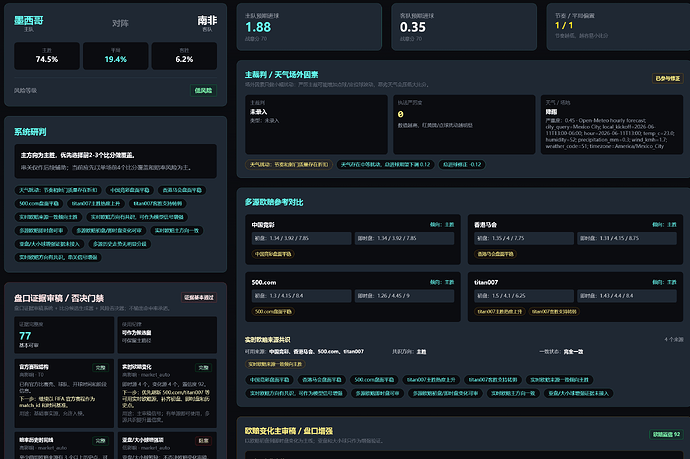
Task: Click the 欧赔温度 92 badge
Action: click(x=666, y=434)
